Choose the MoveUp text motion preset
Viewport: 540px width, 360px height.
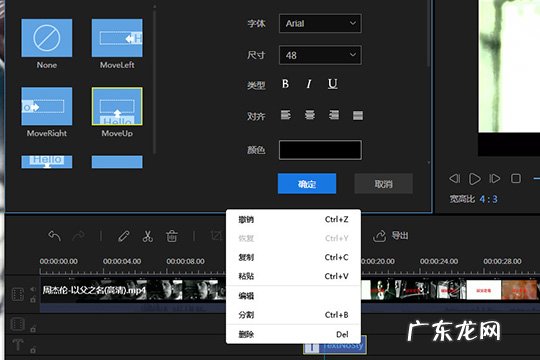[117, 106]
